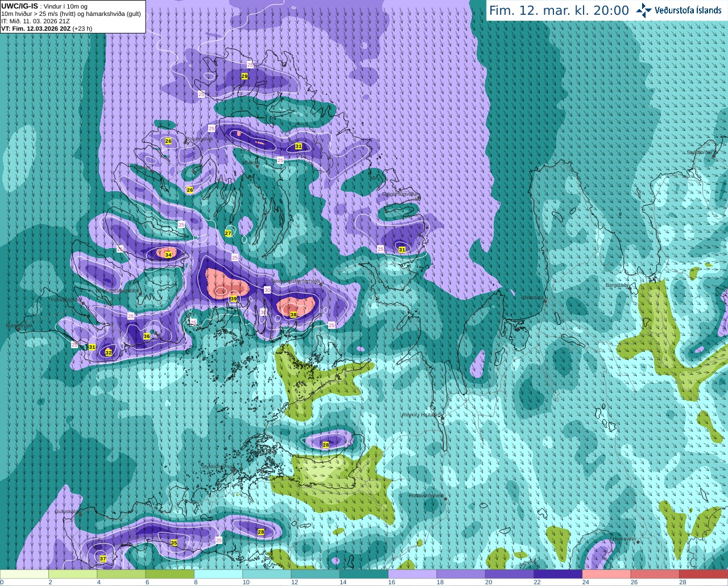728x586 pixels.
Task: Click the yellow gust label 34
Action: coord(168,255)
